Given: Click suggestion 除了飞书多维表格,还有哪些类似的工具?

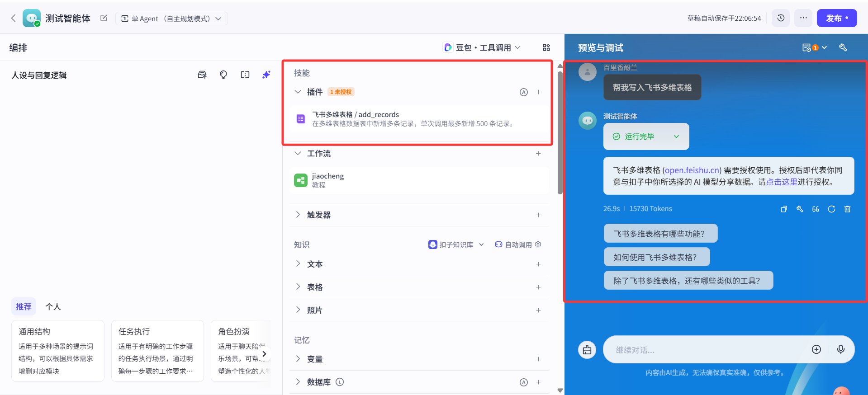Looking at the screenshot, I should pos(688,281).
